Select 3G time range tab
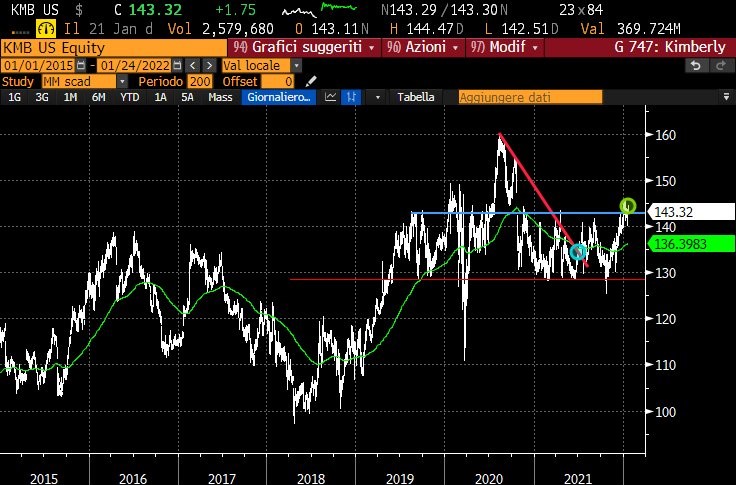The image size is (736, 485). click(x=42, y=97)
